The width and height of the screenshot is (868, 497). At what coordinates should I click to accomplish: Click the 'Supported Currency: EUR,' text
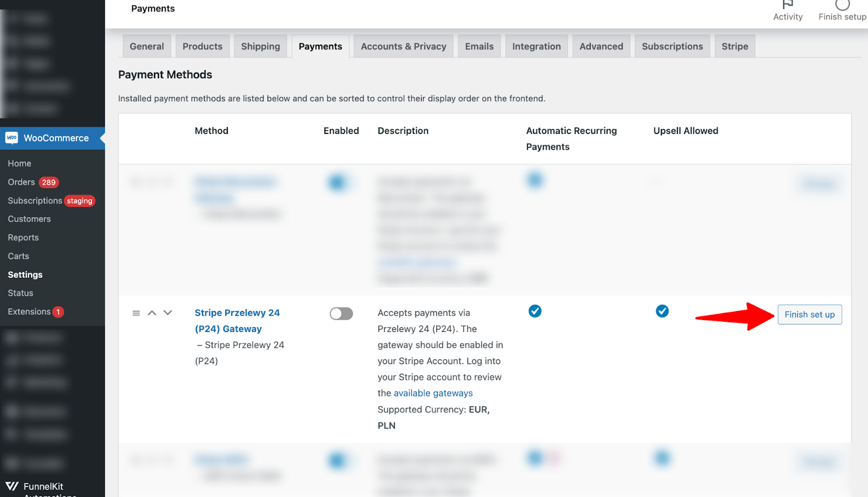(433, 410)
